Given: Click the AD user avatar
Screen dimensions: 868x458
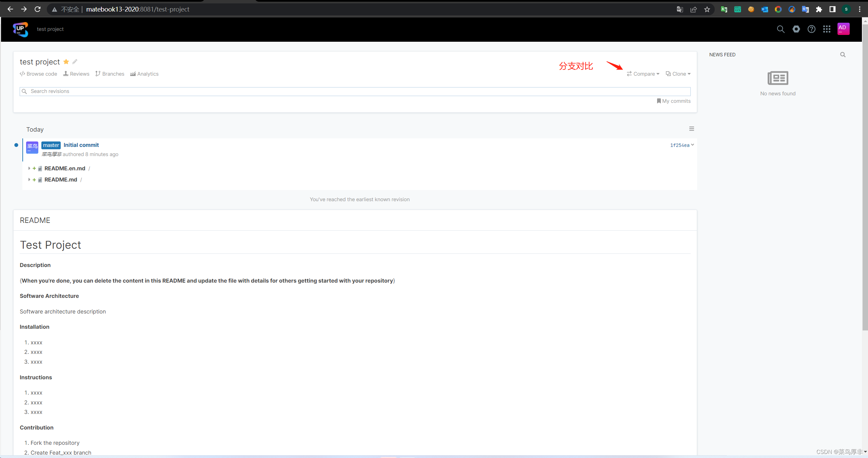Looking at the screenshot, I should click(843, 29).
